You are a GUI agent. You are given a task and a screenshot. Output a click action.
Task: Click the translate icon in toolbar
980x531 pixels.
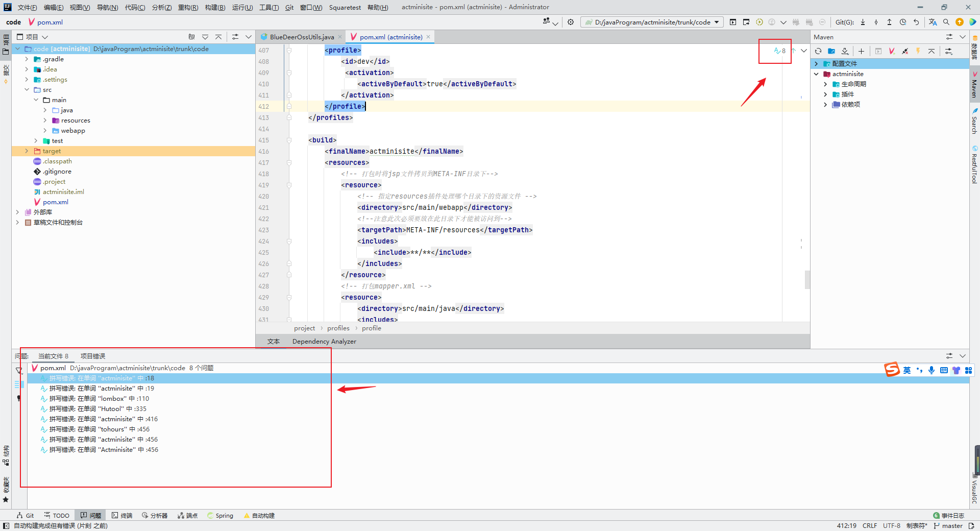point(933,22)
